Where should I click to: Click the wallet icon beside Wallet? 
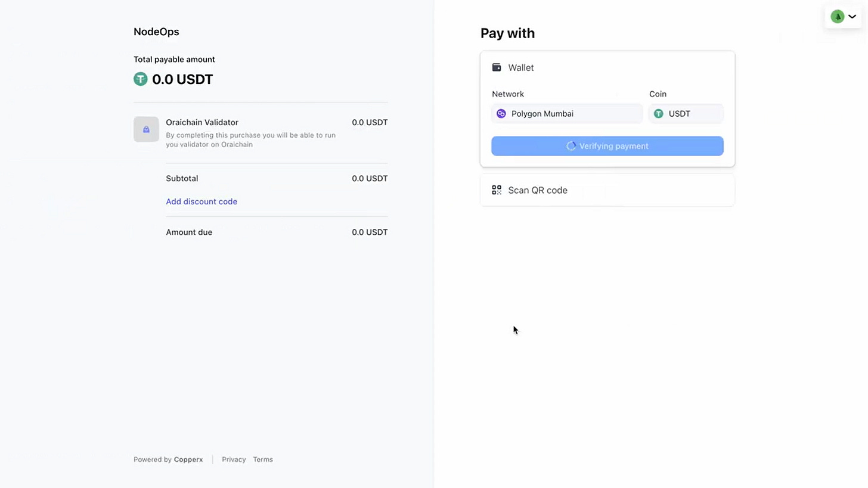click(x=497, y=67)
